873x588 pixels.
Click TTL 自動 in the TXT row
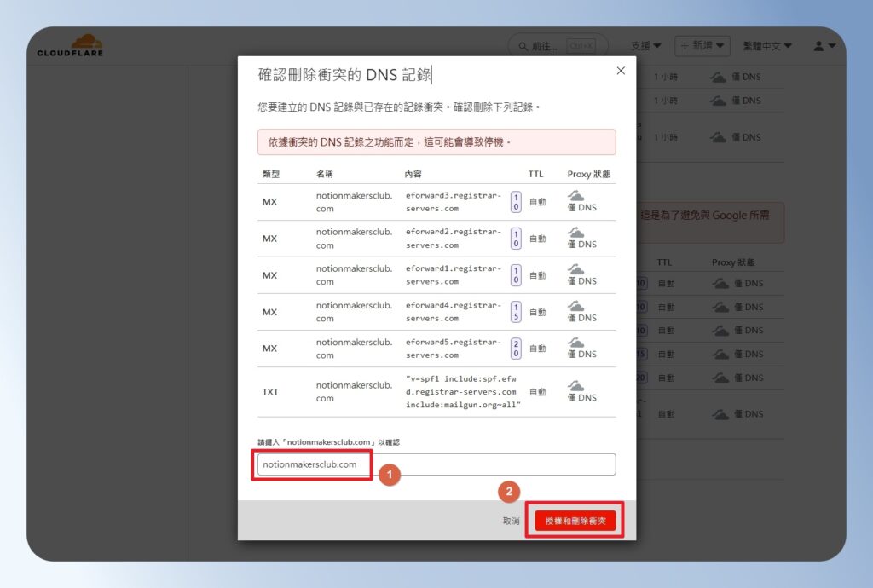click(x=537, y=392)
